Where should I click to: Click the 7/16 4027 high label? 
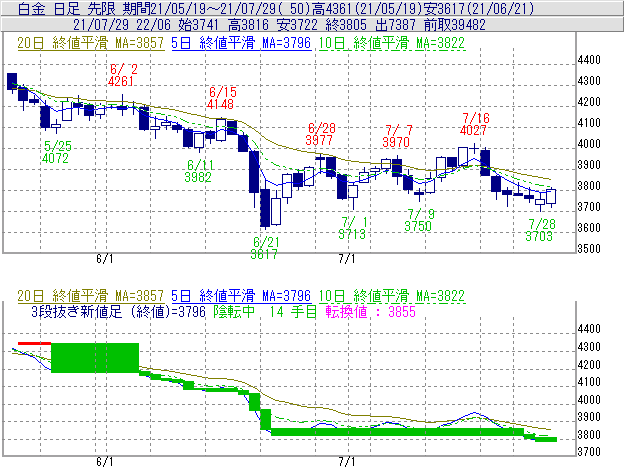[x=474, y=124]
